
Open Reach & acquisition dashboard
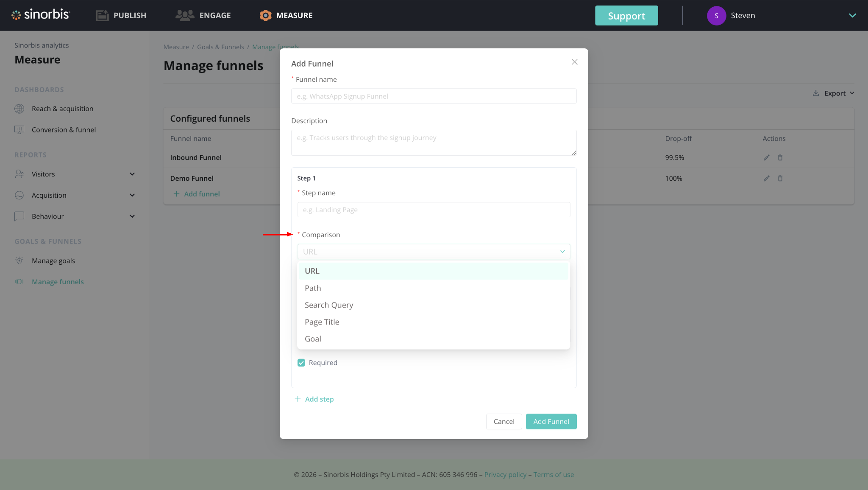tap(62, 109)
